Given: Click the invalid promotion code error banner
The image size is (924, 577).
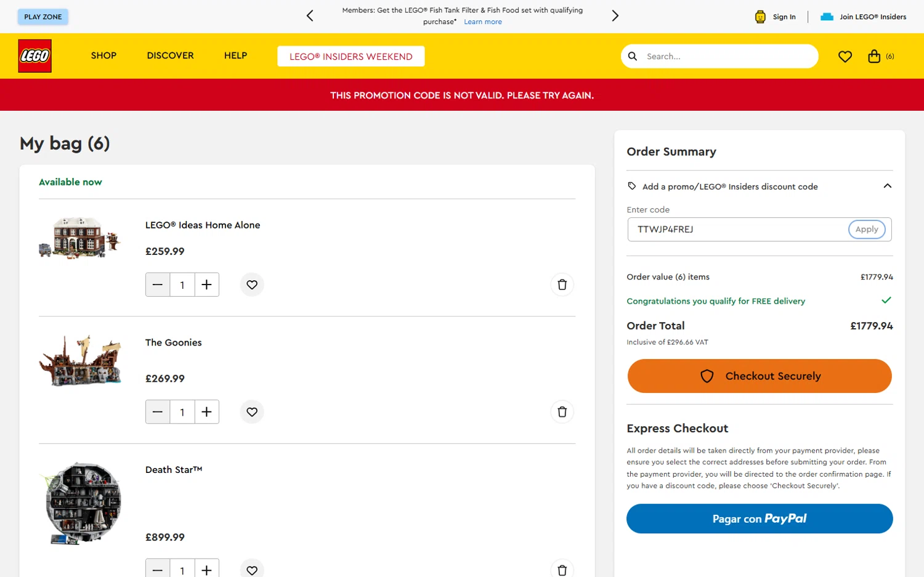Looking at the screenshot, I should (x=462, y=95).
